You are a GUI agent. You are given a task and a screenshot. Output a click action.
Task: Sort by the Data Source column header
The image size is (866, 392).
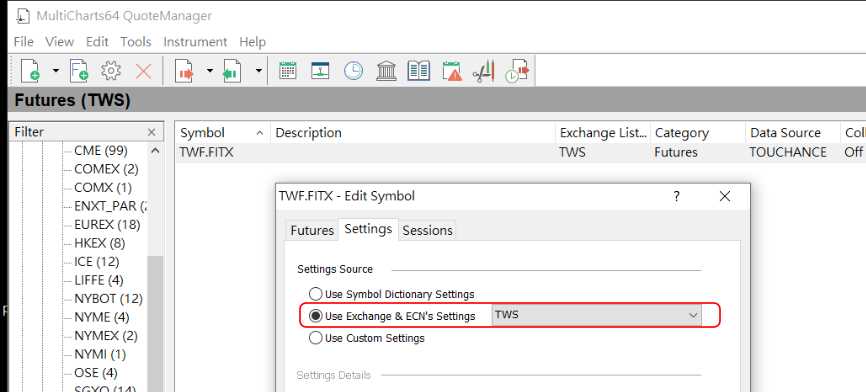coord(793,133)
